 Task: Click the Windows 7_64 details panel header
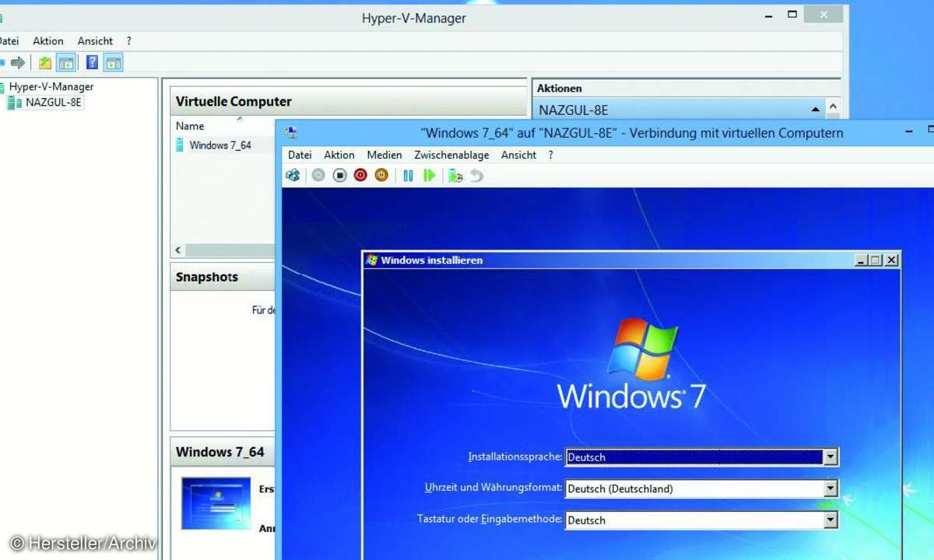point(223,452)
